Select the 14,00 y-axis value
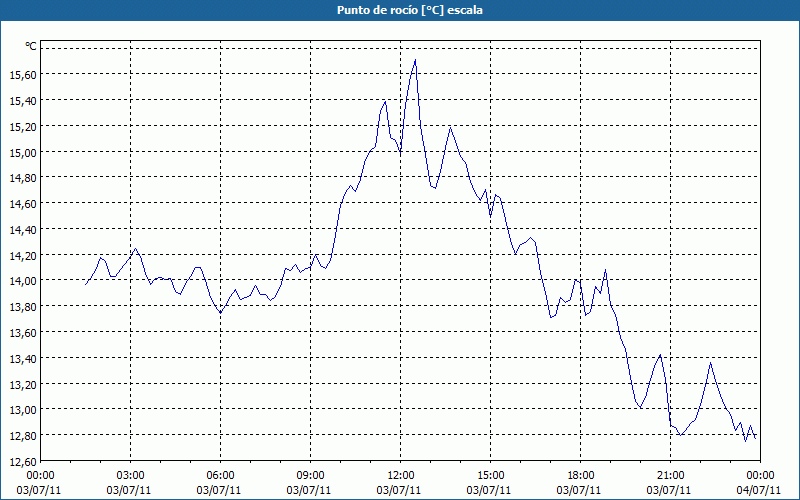The image size is (800, 500). click(x=23, y=281)
